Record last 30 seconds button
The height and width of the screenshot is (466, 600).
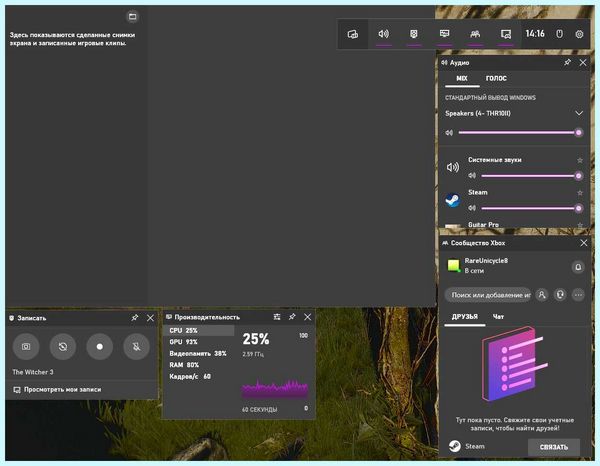[63, 347]
